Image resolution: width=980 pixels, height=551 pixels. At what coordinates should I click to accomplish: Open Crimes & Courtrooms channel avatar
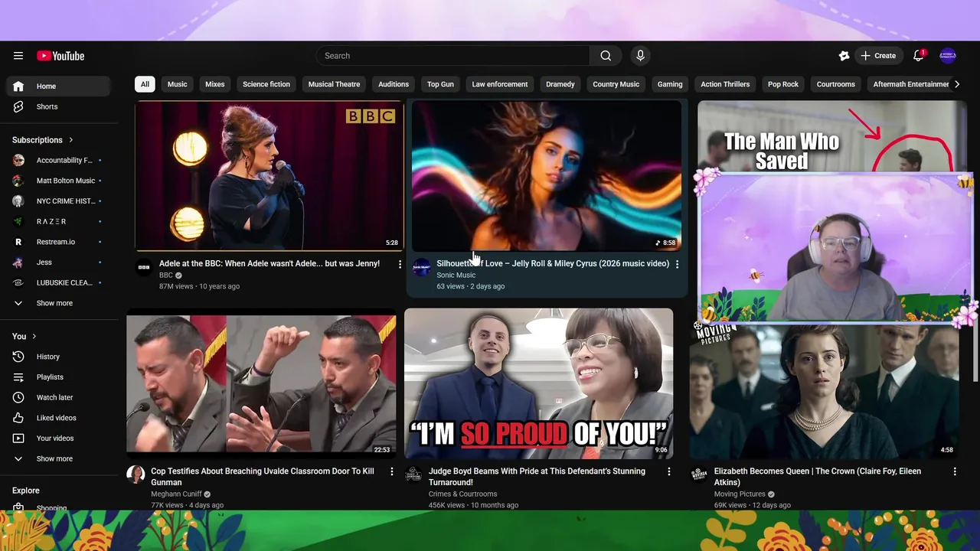413,475
